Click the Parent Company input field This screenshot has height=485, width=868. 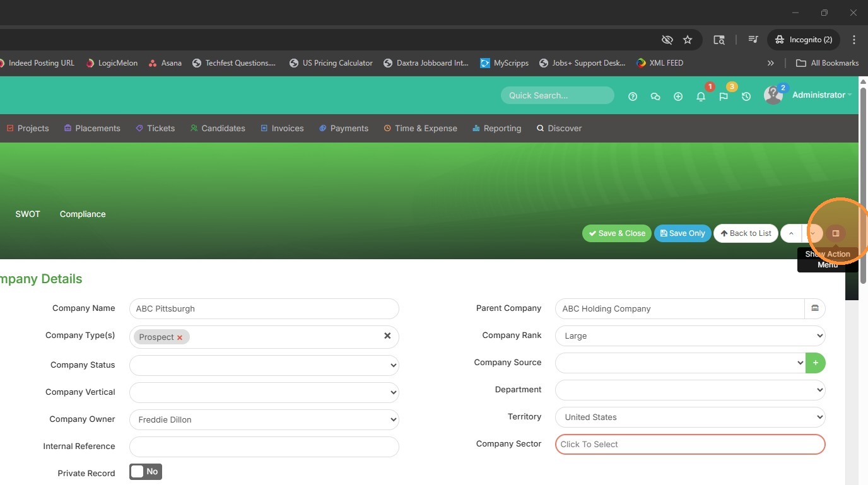tap(680, 308)
